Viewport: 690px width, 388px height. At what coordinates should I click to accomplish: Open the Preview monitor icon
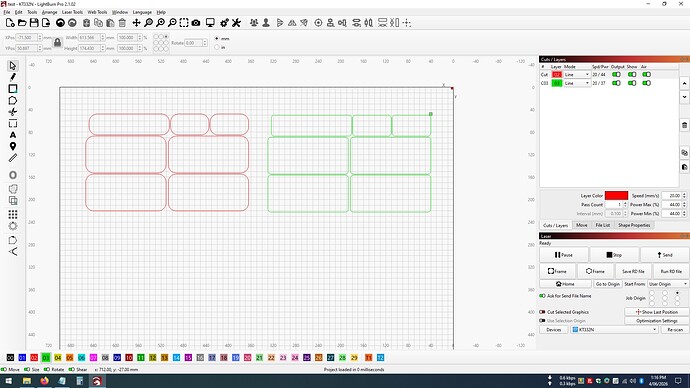click(x=210, y=23)
